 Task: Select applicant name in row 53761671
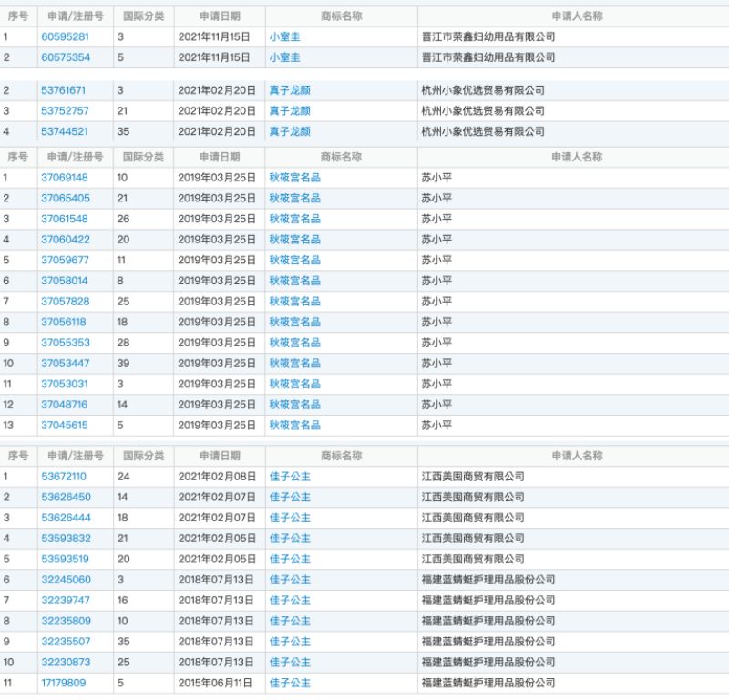(x=483, y=90)
